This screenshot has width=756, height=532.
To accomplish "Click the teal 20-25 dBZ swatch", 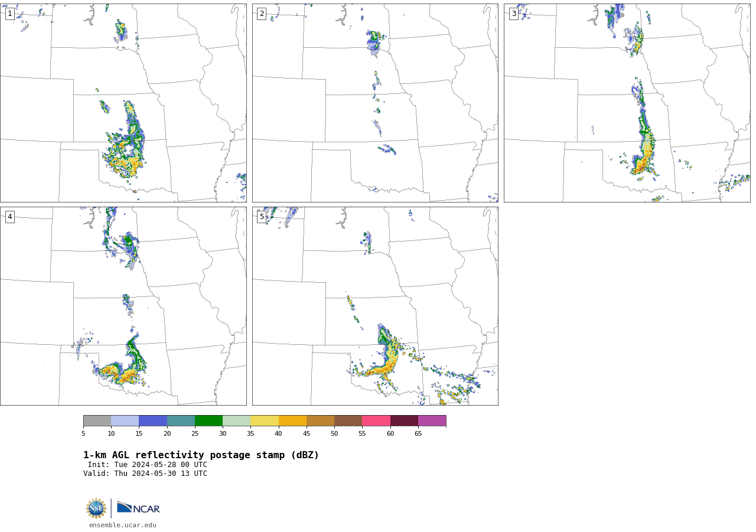I will (181, 421).
